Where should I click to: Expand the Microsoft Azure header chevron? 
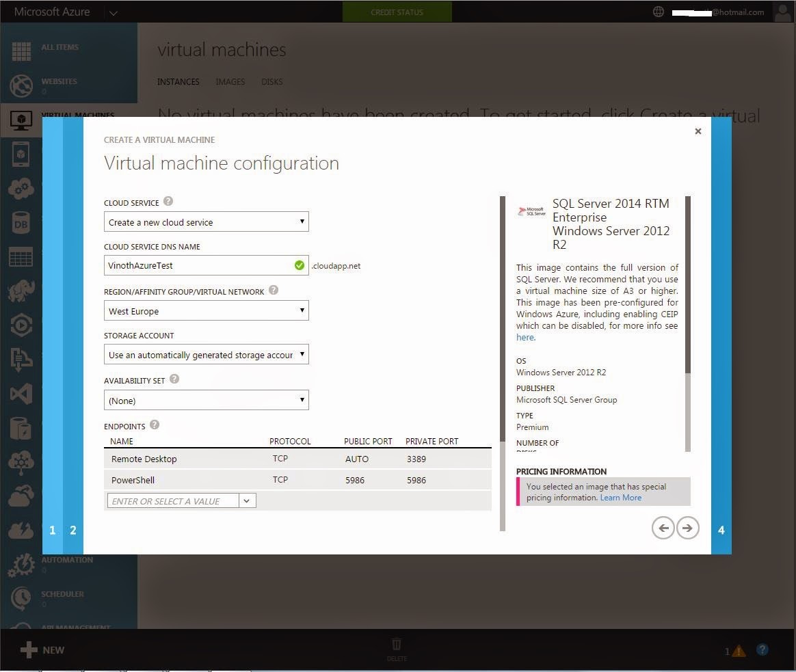114,13
